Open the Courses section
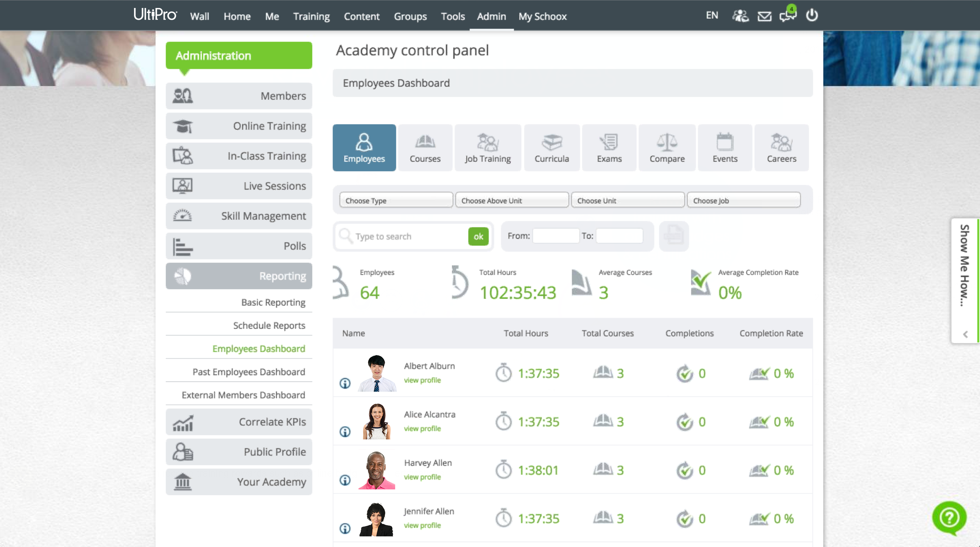Screen dimensions: 980x547 (x=425, y=147)
